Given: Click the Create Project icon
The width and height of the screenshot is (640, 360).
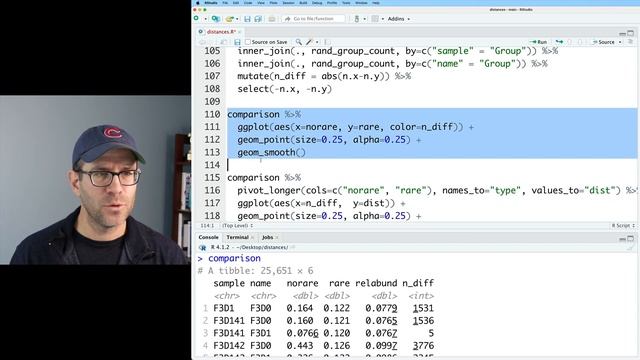Looking at the screenshot, I should point(216,19).
